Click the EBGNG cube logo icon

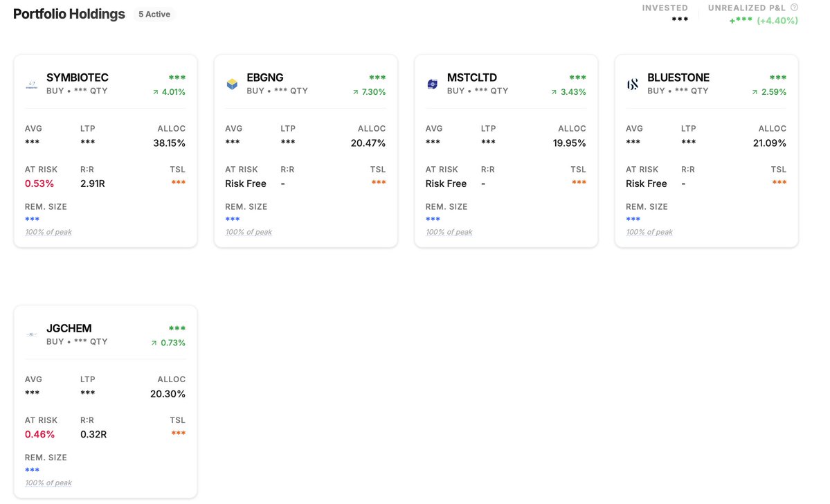pyautogui.click(x=232, y=84)
